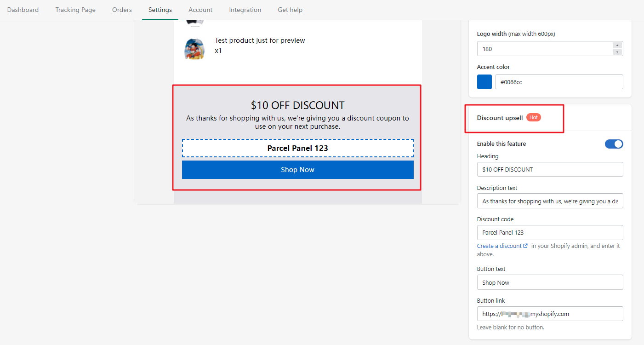Screen dimensions: 644x345
Task: Click the Heading input field
Action: pyautogui.click(x=550, y=169)
